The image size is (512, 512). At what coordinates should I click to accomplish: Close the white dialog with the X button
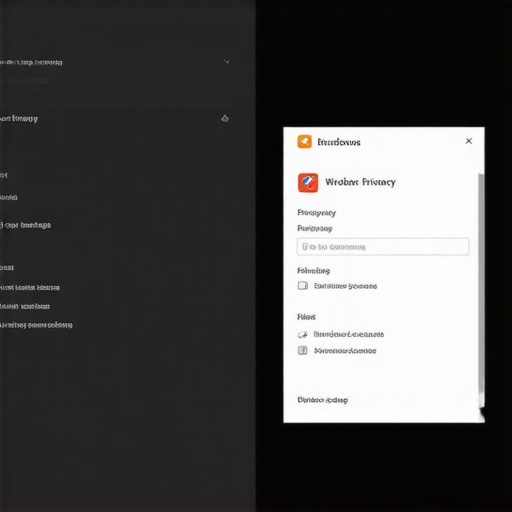[469, 141]
